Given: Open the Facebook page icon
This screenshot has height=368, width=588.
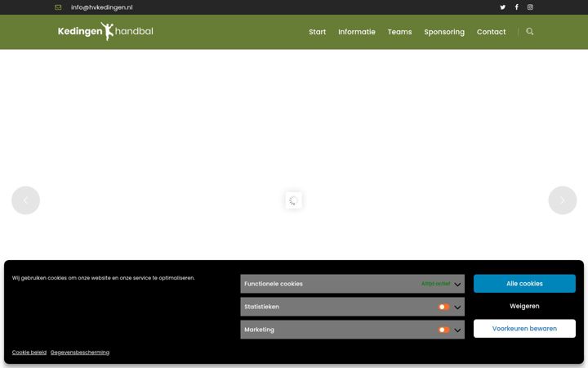Looking at the screenshot, I should click(516, 7).
